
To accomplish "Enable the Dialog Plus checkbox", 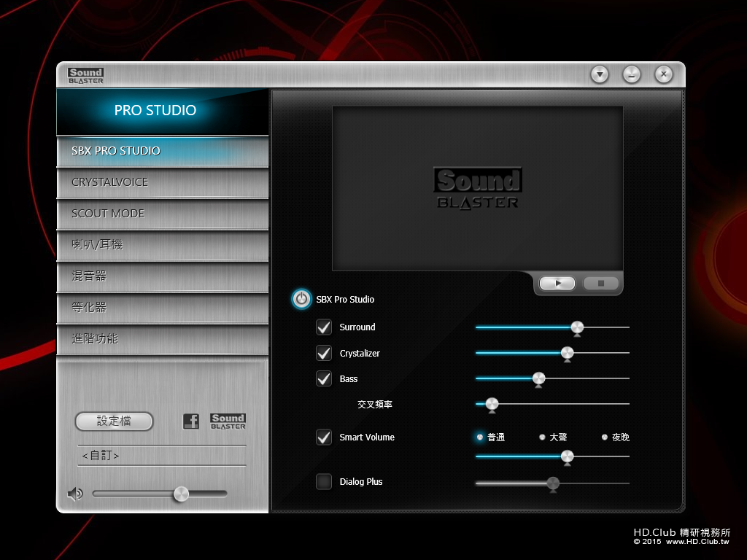I will point(324,481).
